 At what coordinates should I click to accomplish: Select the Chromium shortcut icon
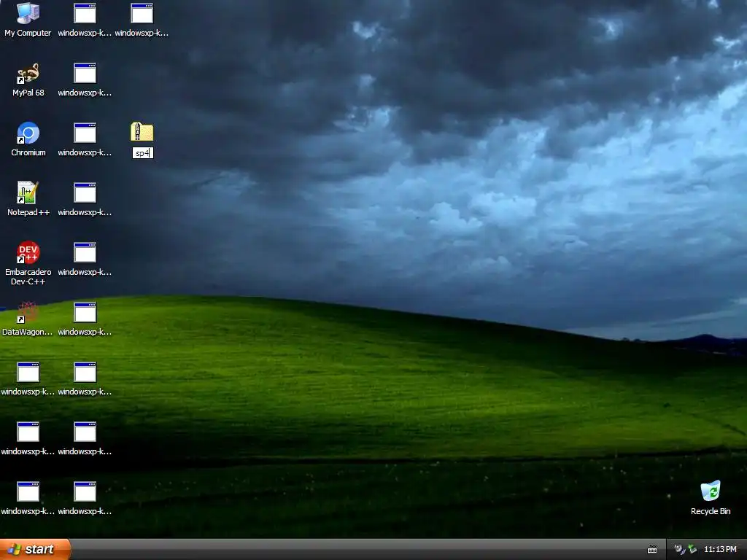[28, 139]
